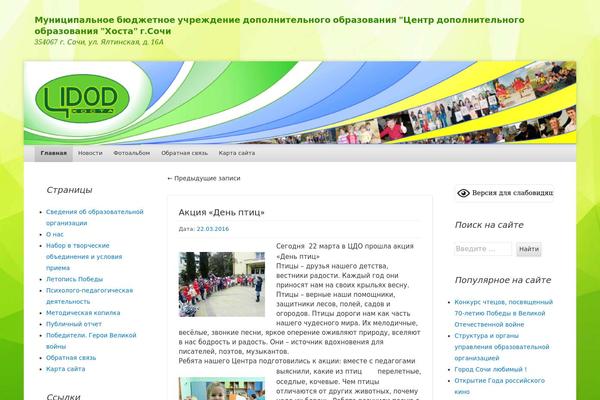The image size is (600, 400).
Task: Open Карта сайта in the navigation bar
Action: point(237,153)
